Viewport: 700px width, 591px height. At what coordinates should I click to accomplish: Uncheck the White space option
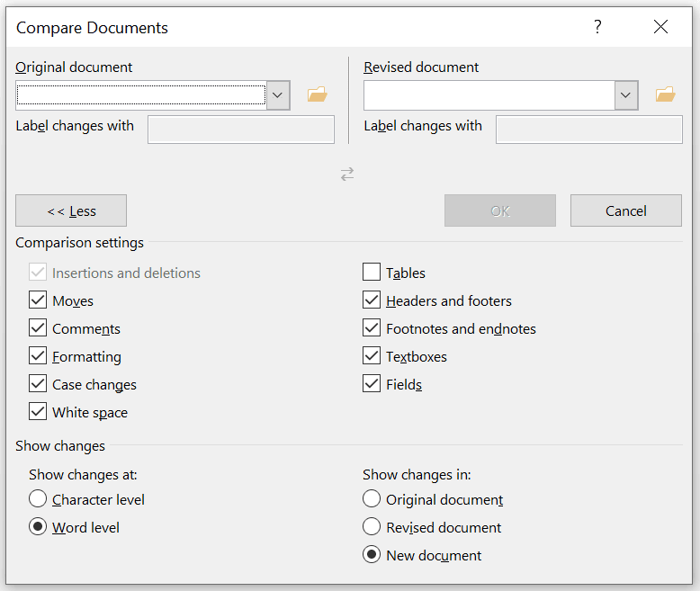38,412
